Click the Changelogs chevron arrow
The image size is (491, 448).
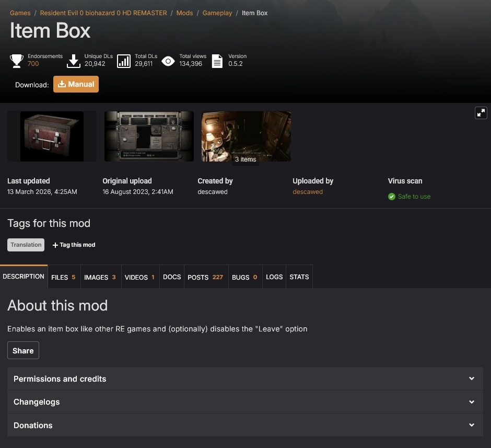(x=472, y=402)
